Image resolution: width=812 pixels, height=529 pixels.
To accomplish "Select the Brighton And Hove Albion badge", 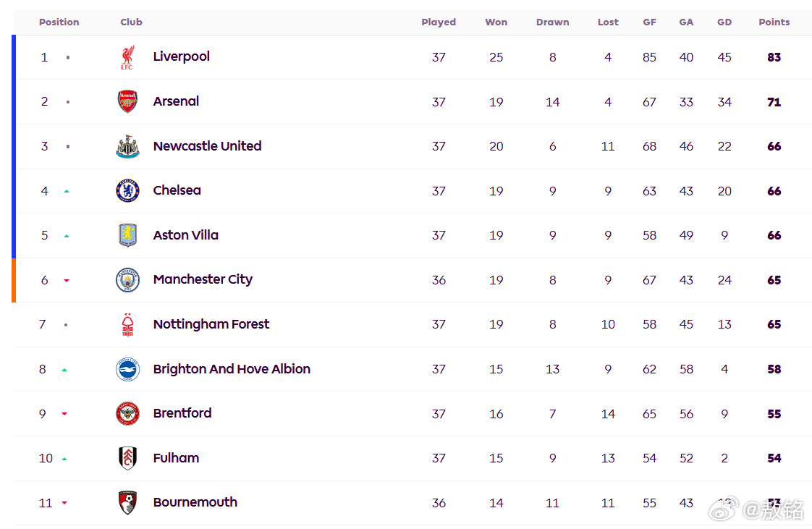I will tap(127, 369).
